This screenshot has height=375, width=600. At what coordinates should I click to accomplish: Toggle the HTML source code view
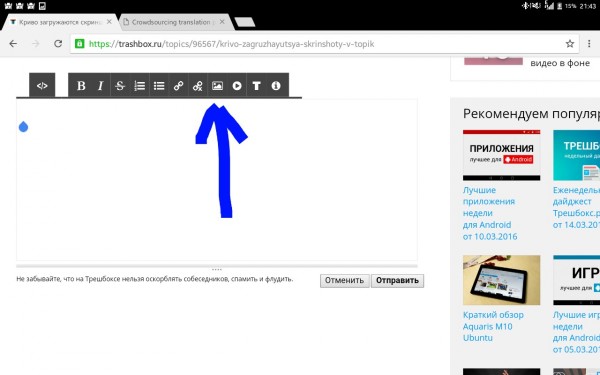point(42,85)
